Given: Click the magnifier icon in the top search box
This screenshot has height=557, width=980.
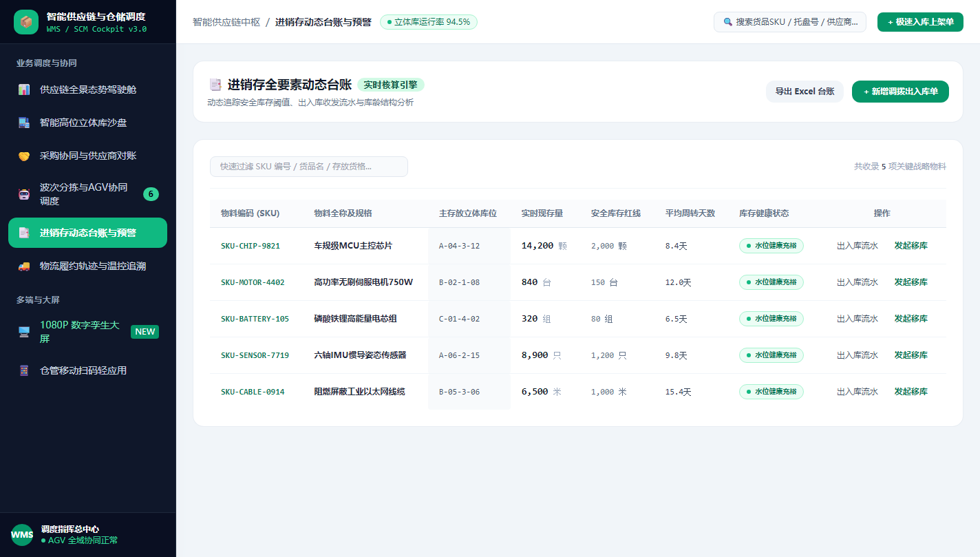Looking at the screenshot, I should (728, 22).
